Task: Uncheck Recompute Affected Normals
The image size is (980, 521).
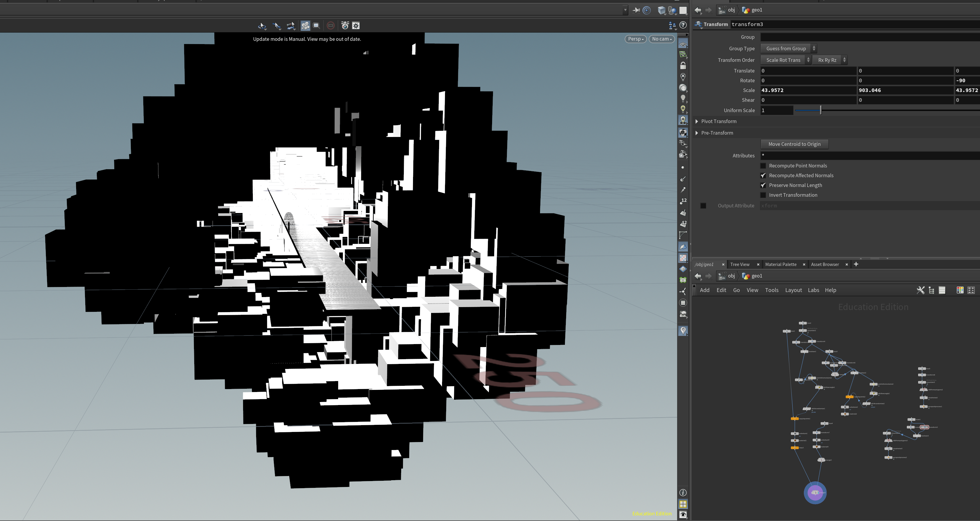Action: pyautogui.click(x=763, y=175)
